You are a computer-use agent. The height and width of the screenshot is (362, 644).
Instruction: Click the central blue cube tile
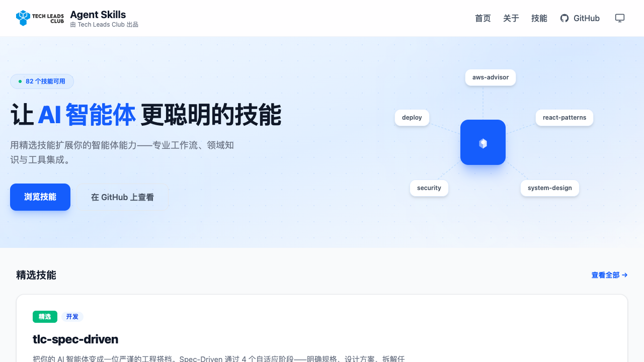point(483,142)
